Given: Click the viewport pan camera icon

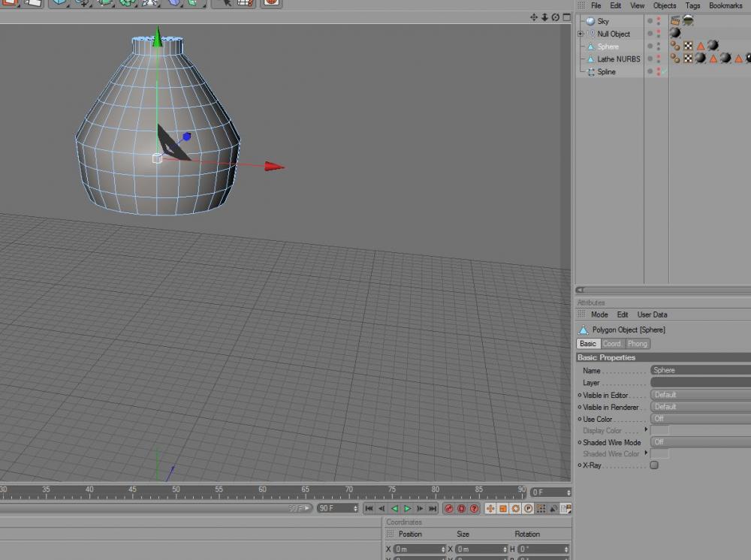Looking at the screenshot, I should click(x=534, y=17).
